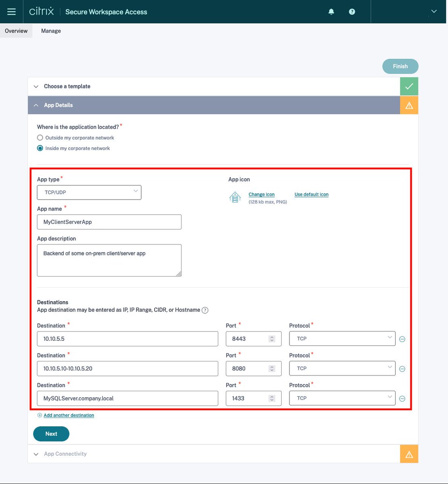Viewport: 448px width, 484px height.
Task: Click the port 8443 field
Action: pyautogui.click(x=253, y=339)
